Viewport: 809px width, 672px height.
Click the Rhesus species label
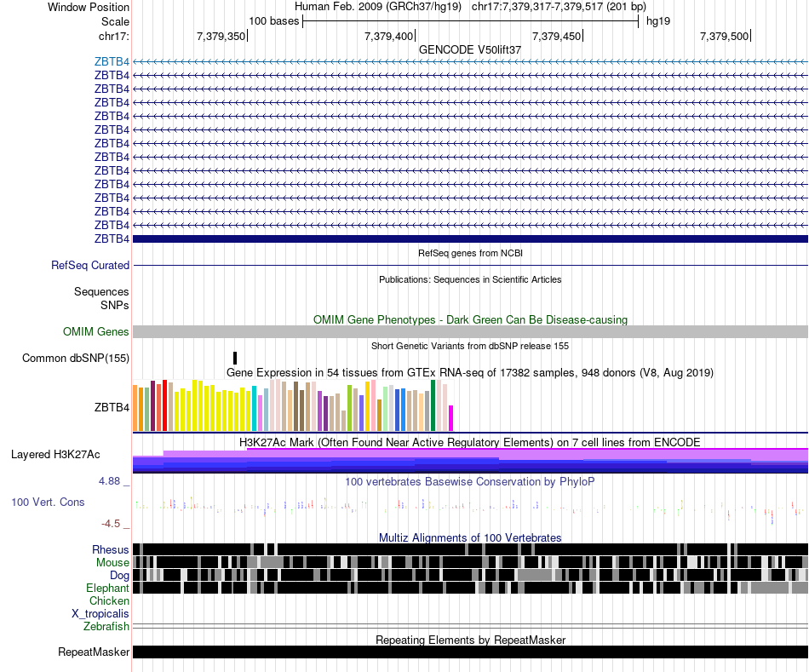click(111, 549)
